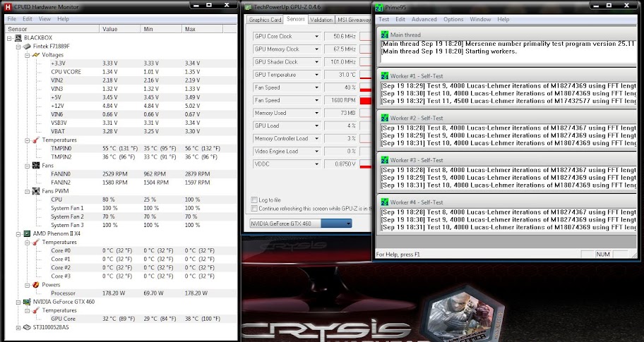This screenshot has width=644, height=342.
Task: Open the View menu in Hardware Monitor
Action: 44,19
